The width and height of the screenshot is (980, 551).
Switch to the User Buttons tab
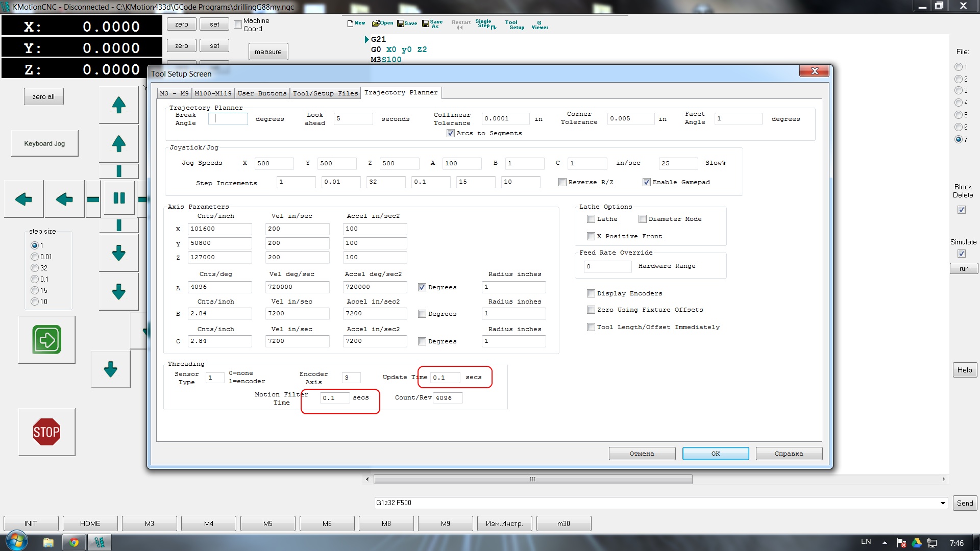(262, 93)
